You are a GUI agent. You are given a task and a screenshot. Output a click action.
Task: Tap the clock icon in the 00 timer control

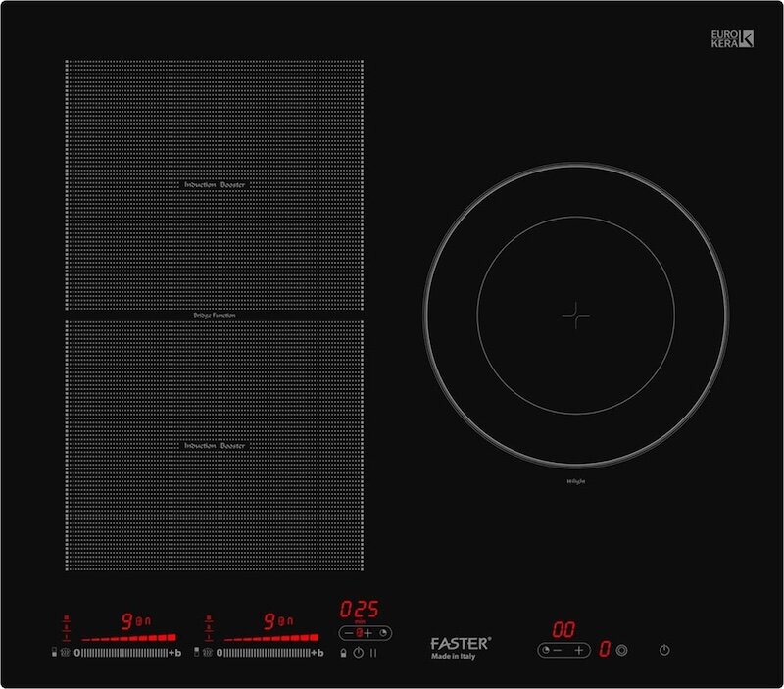tap(545, 650)
